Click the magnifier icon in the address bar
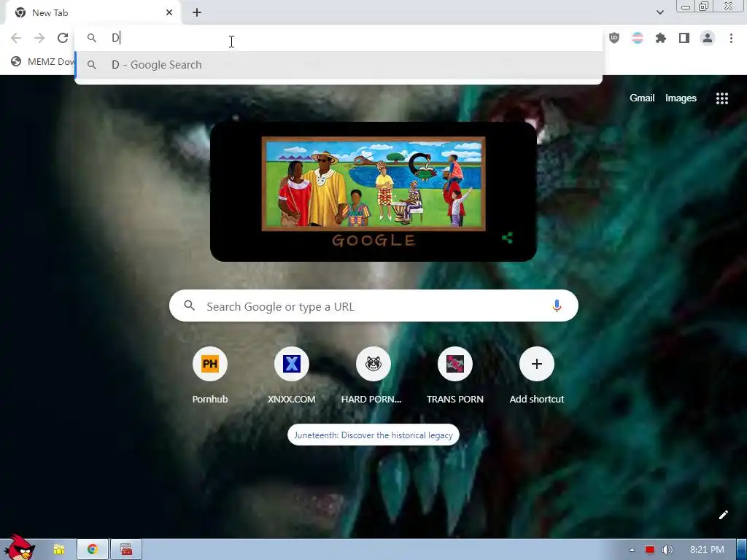Image resolution: width=747 pixels, height=560 pixels. coord(92,38)
